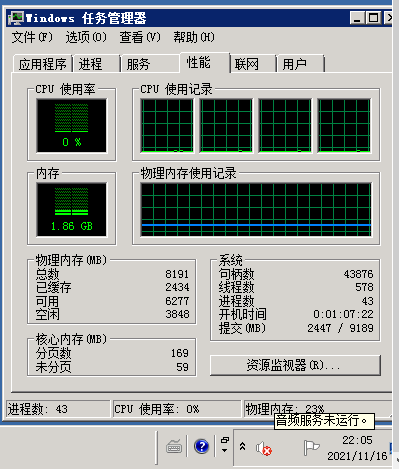Click the Task Manager title bar icon
The image size is (399, 469).
pyautogui.click(x=16, y=18)
